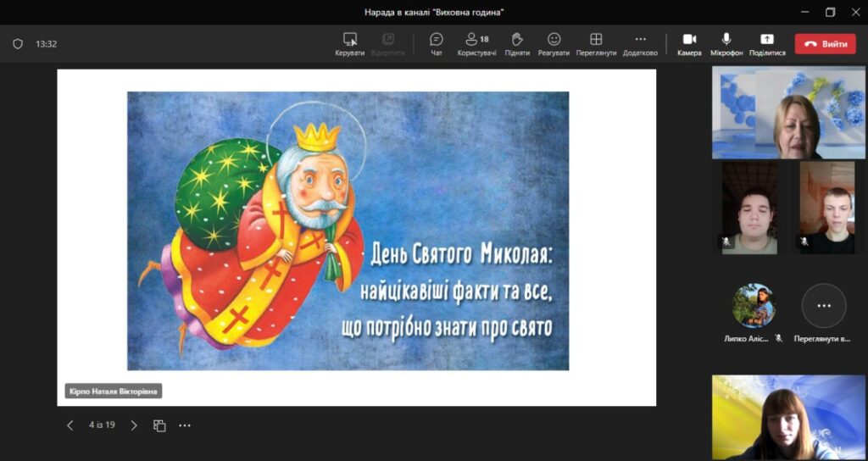This screenshot has width=868, height=461.
Task: Select the top presenter video tile
Action: [x=788, y=113]
